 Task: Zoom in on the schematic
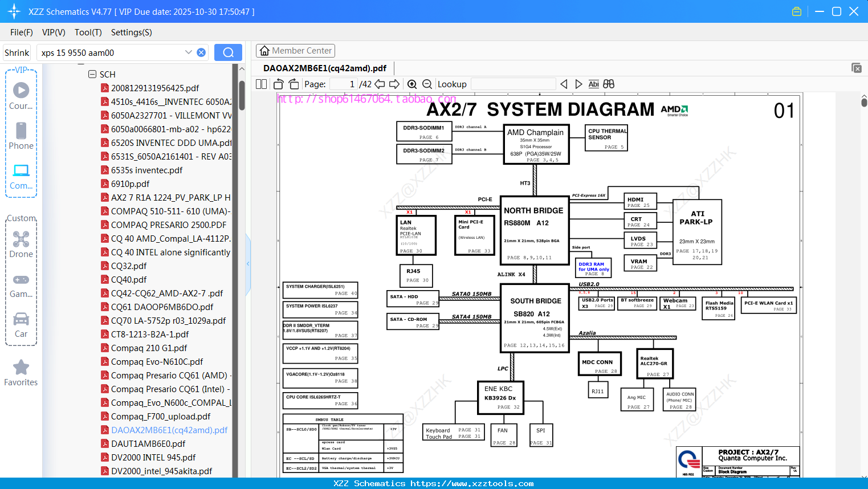[x=412, y=84]
